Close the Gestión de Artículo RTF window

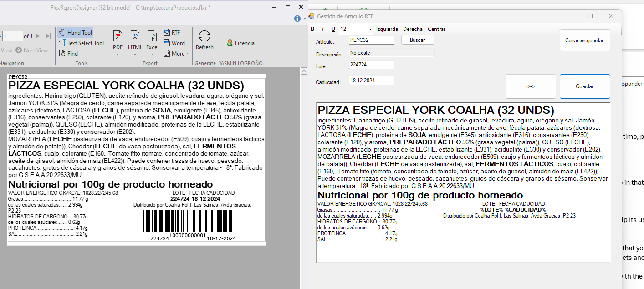[x=611, y=16]
